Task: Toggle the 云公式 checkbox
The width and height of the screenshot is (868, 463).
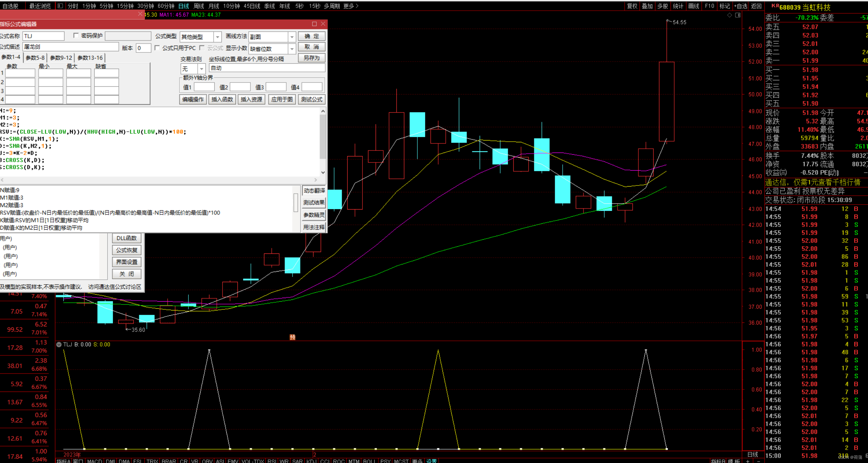Action: pos(202,48)
